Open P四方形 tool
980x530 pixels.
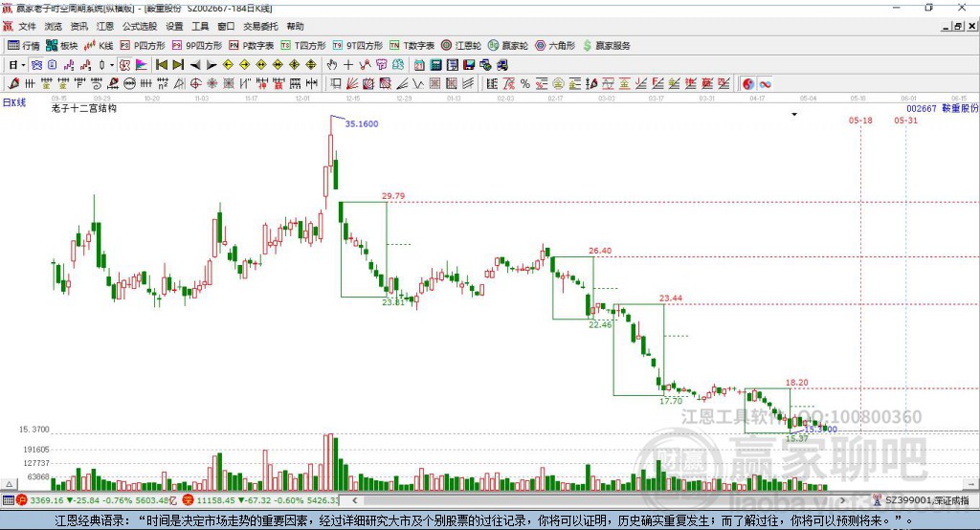click(143, 46)
